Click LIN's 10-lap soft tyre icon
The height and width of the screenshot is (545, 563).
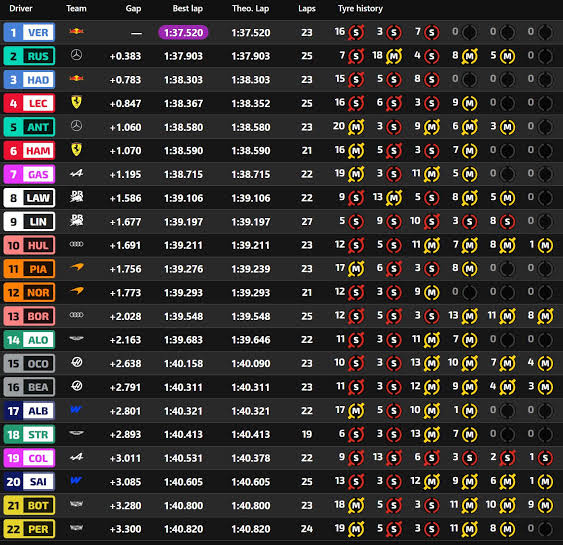[x=432, y=222]
